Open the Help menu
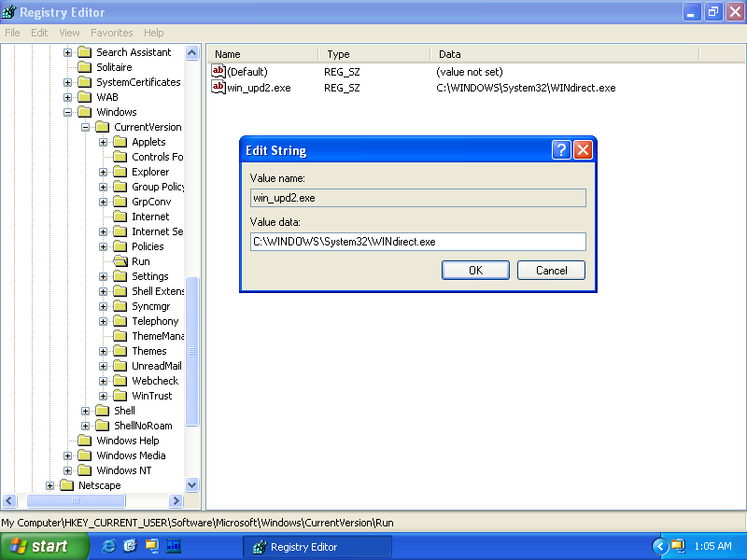This screenshot has width=747, height=560. pyautogui.click(x=153, y=33)
